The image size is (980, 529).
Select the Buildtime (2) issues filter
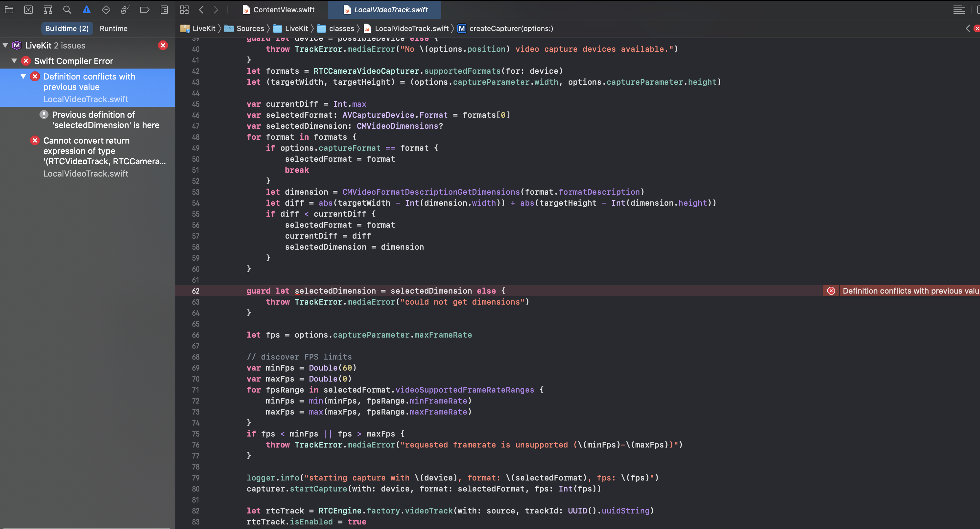[x=67, y=28]
